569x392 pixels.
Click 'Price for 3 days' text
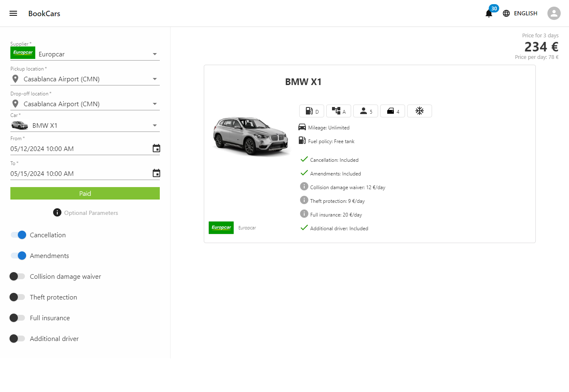click(x=540, y=36)
